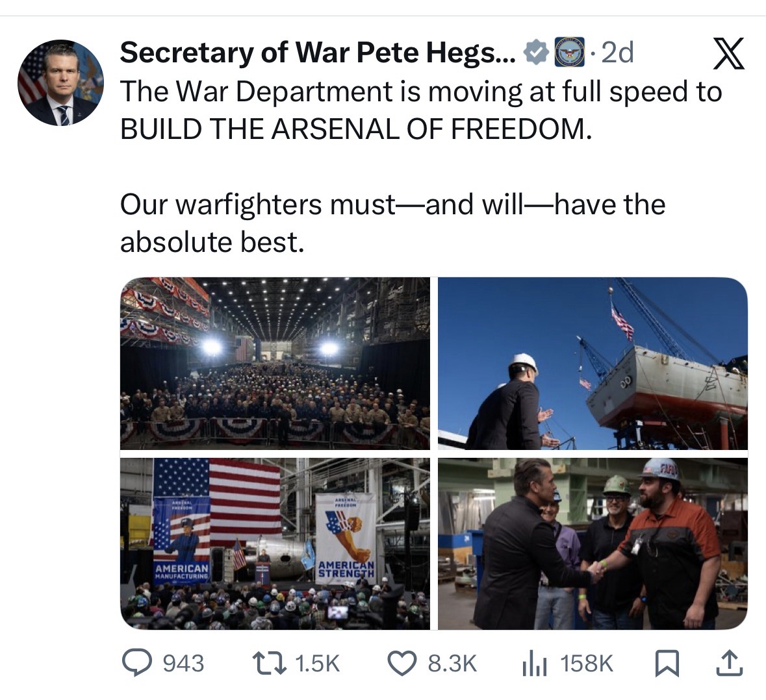Open the handshake with workers photo
The height and width of the screenshot is (700, 766).
593,544
